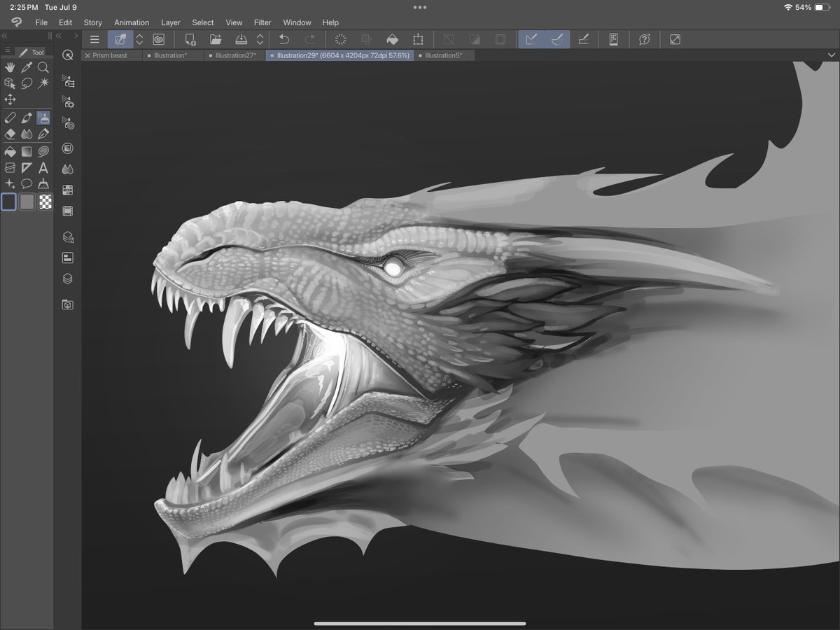The image size is (840, 630).
Task: Choose the main drawing color swatch
Action: click(9, 202)
